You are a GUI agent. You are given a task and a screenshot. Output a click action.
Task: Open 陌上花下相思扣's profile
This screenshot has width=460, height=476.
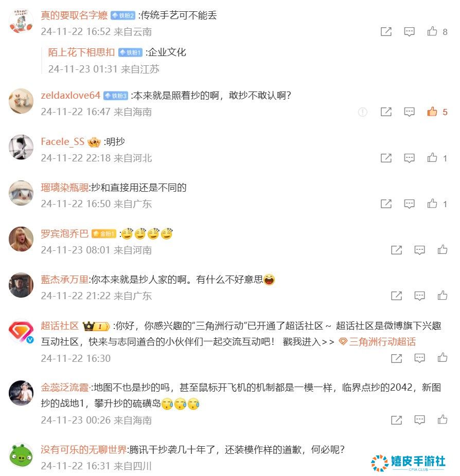click(81, 52)
